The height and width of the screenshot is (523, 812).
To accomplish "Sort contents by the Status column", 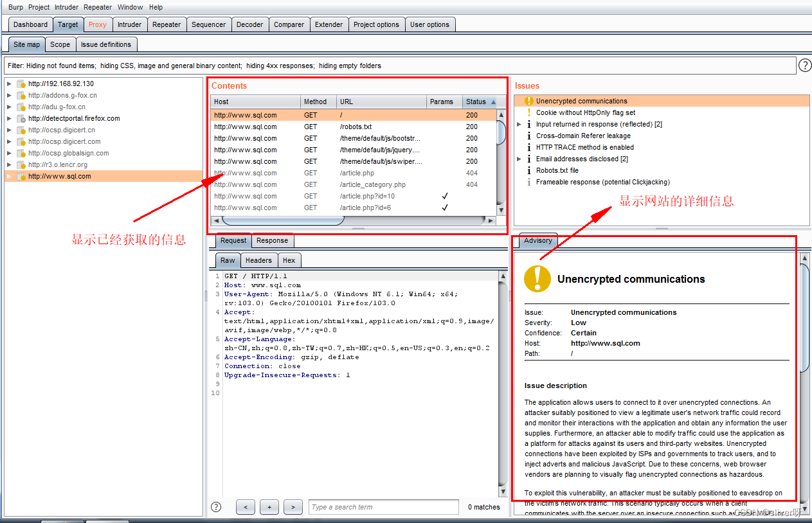I will click(x=480, y=102).
